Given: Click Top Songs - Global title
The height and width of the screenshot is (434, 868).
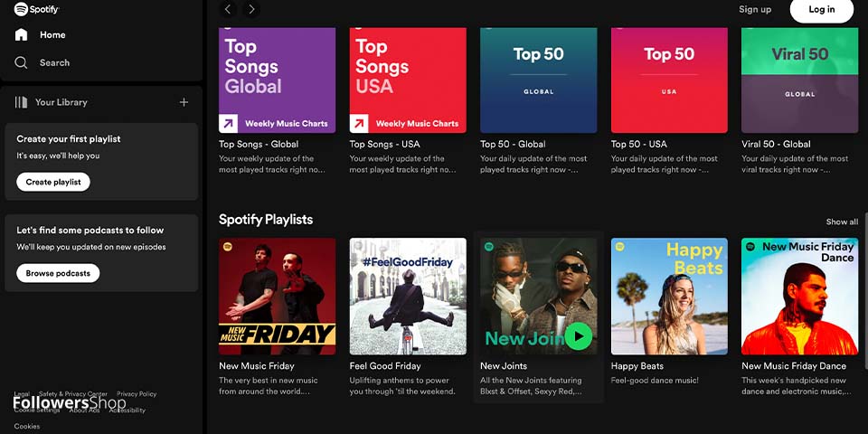Looking at the screenshot, I should coord(259,144).
